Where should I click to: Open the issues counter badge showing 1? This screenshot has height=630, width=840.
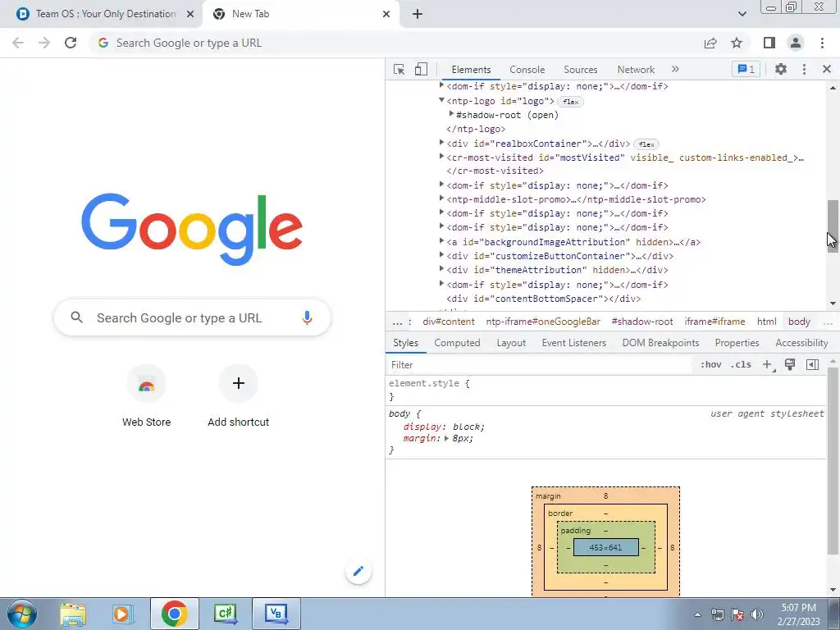746,69
